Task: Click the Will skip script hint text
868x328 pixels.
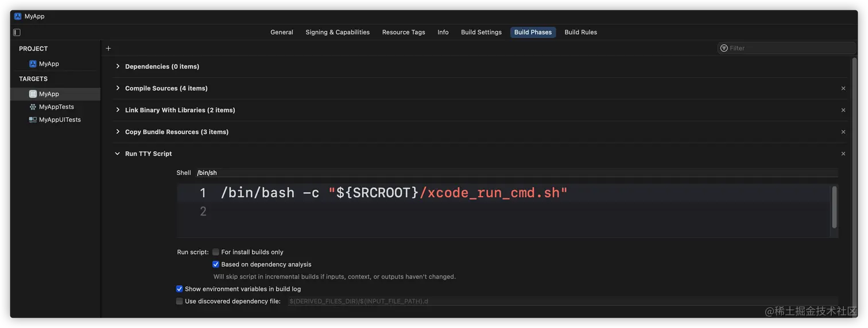Action: [335, 276]
